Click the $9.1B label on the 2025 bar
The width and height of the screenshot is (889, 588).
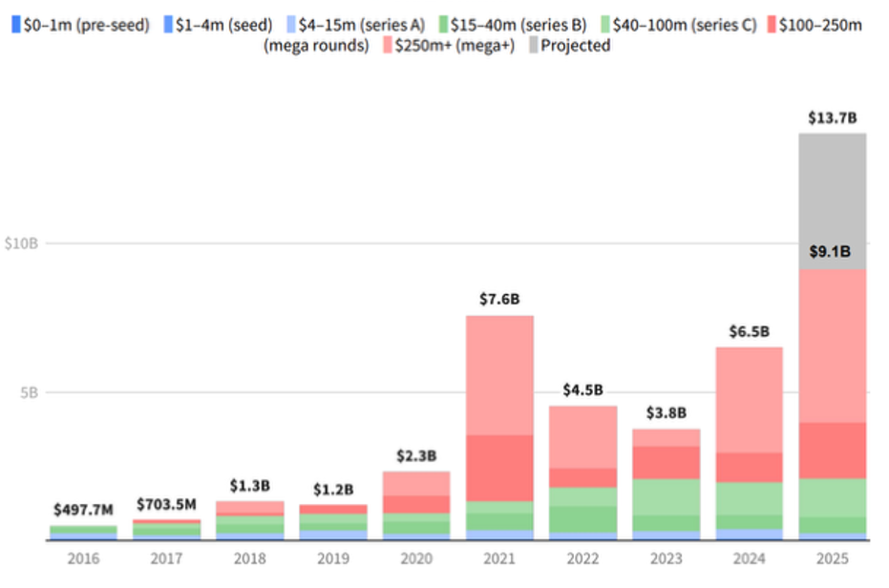click(x=832, y=252)
